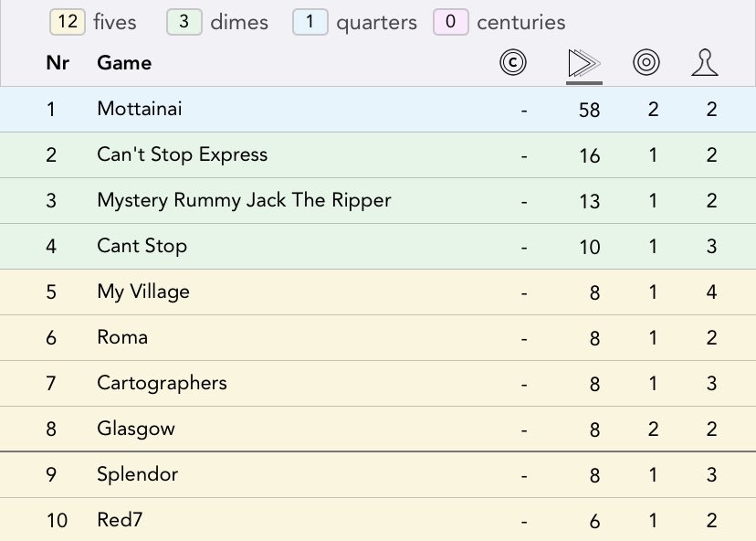
Task: Click the quarters label
Action: click(376, 23)
